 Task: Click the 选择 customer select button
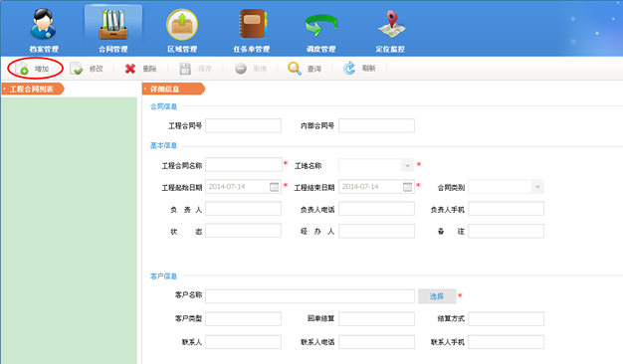pos(437,296)
